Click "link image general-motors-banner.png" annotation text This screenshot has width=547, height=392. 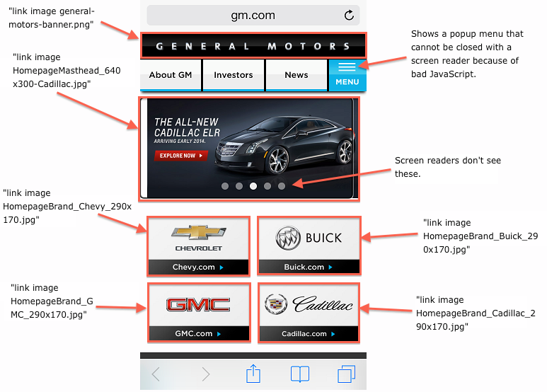point(52,18)
